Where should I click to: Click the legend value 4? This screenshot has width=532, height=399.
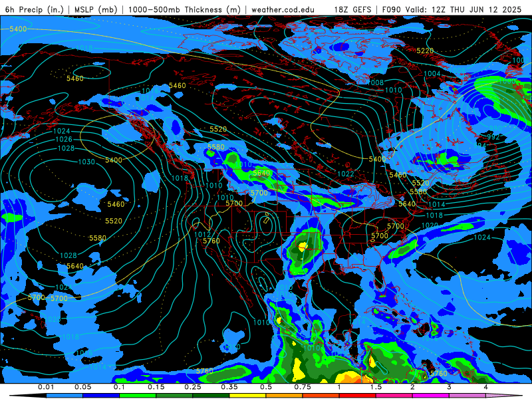click(485, 387)
